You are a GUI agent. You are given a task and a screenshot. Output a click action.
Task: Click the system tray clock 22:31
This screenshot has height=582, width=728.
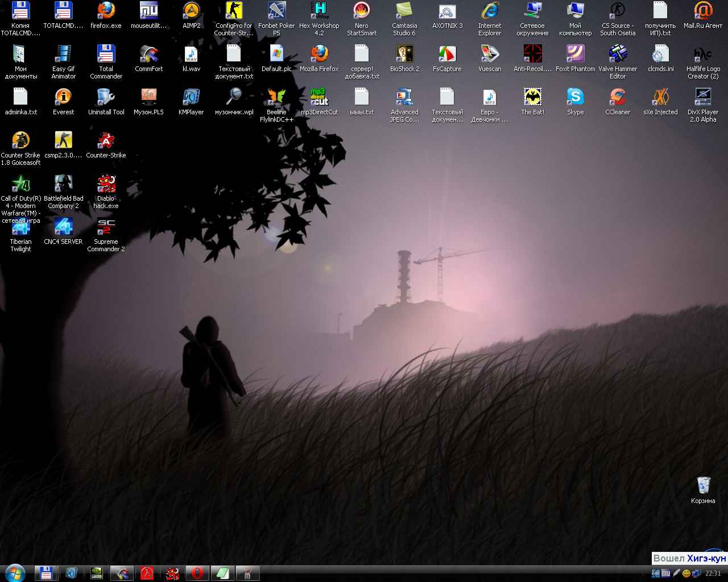click(x=713, y=573)
